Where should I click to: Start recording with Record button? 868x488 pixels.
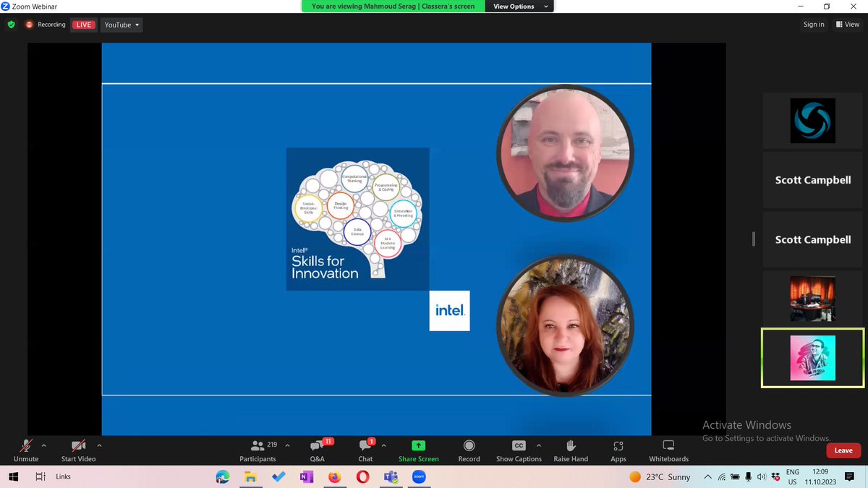469,450
